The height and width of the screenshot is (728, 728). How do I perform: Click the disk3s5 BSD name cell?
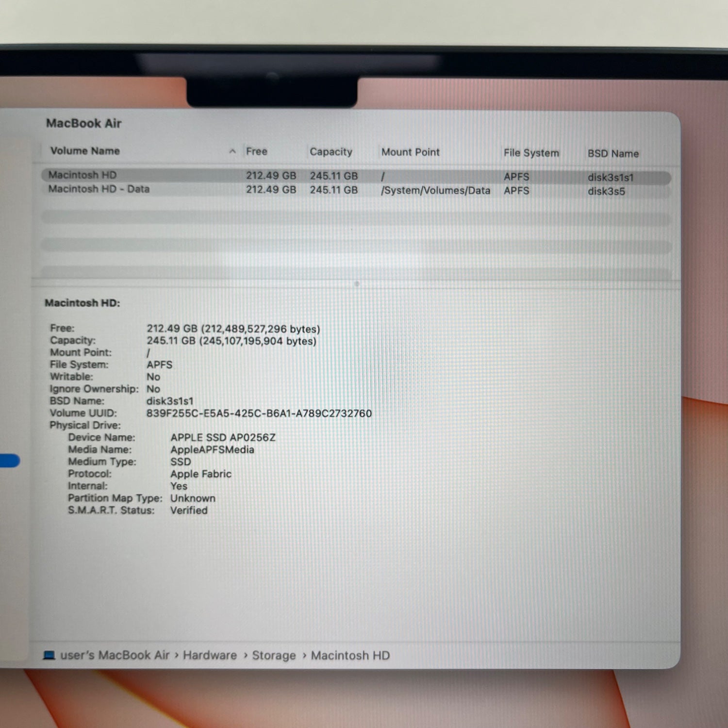tap(606, 191)
